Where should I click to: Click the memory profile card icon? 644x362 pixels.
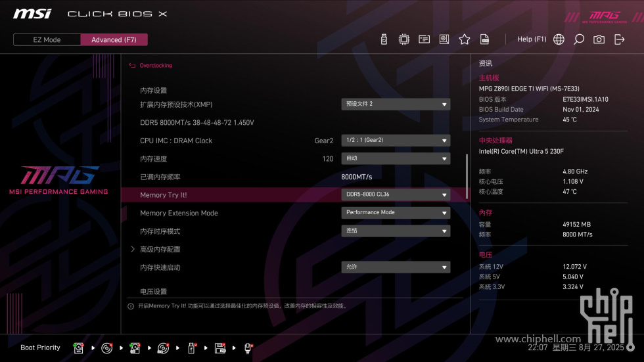pyautogui.click(x=424, y=39)
